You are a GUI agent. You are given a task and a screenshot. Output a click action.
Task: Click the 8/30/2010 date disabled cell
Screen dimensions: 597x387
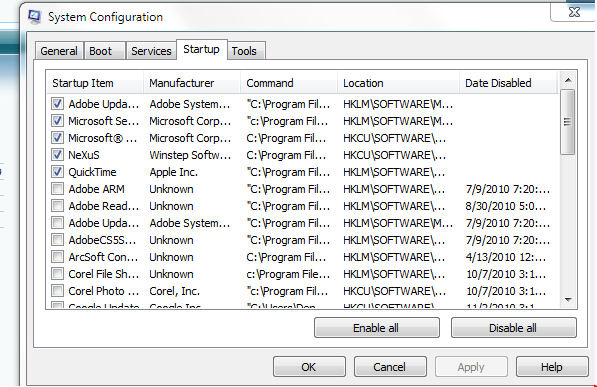click(506, 206)
